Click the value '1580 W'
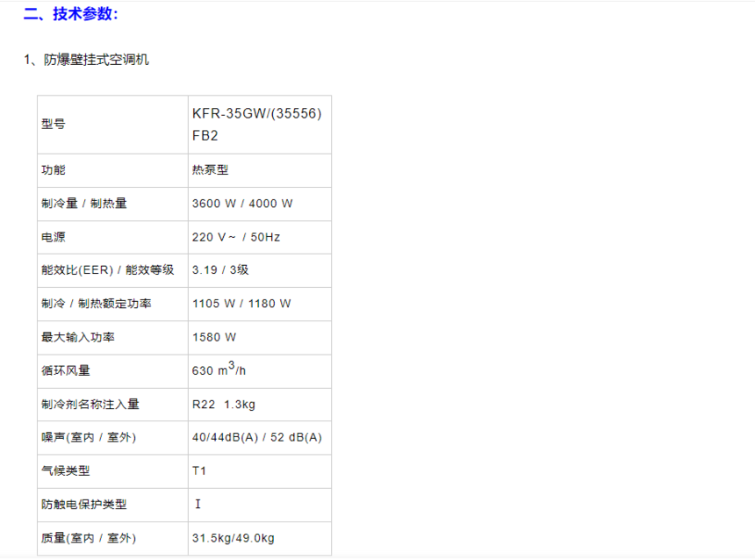 [x=214, y=338]
